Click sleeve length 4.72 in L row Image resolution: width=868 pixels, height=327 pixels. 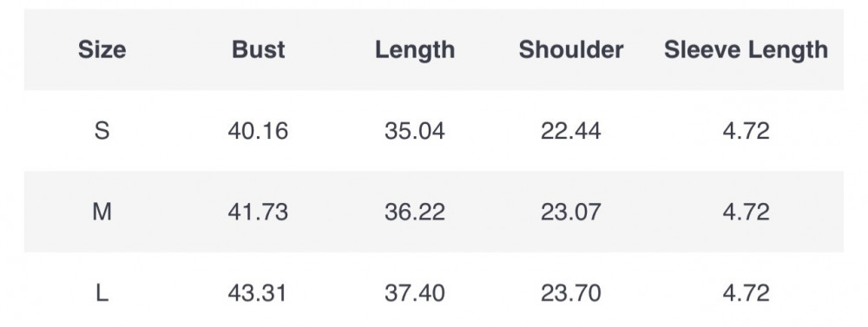click(x=746, y=292)
